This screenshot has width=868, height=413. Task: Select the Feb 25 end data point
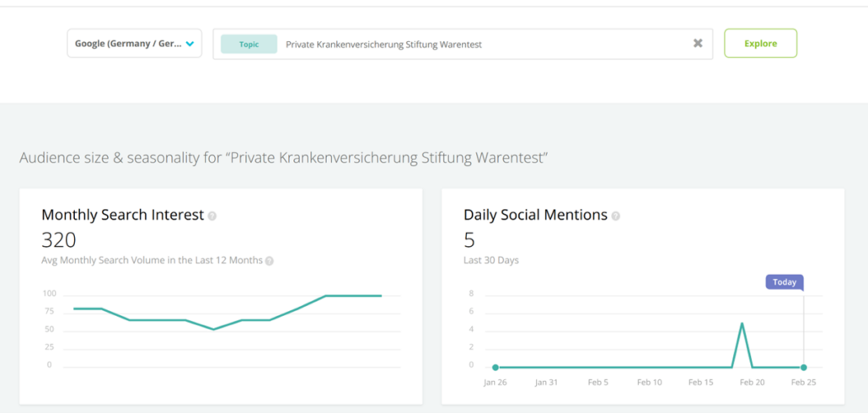click(803, 367)
